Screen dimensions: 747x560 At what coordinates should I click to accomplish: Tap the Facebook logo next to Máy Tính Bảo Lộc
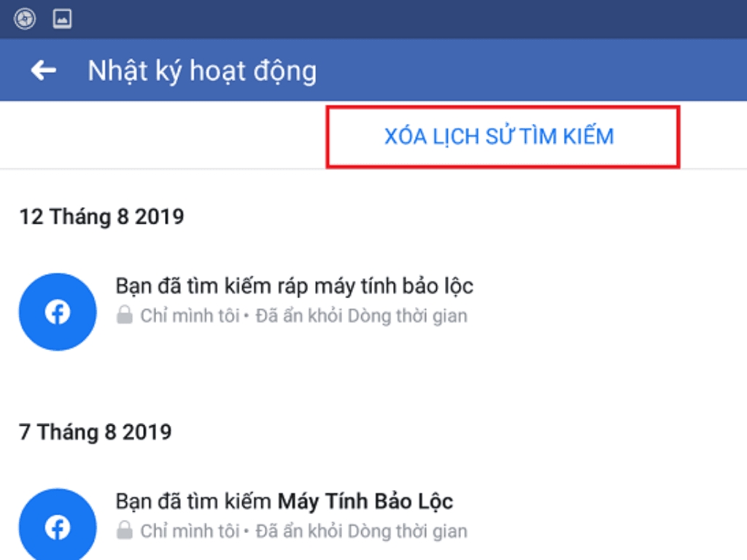(x=57, y=525)
